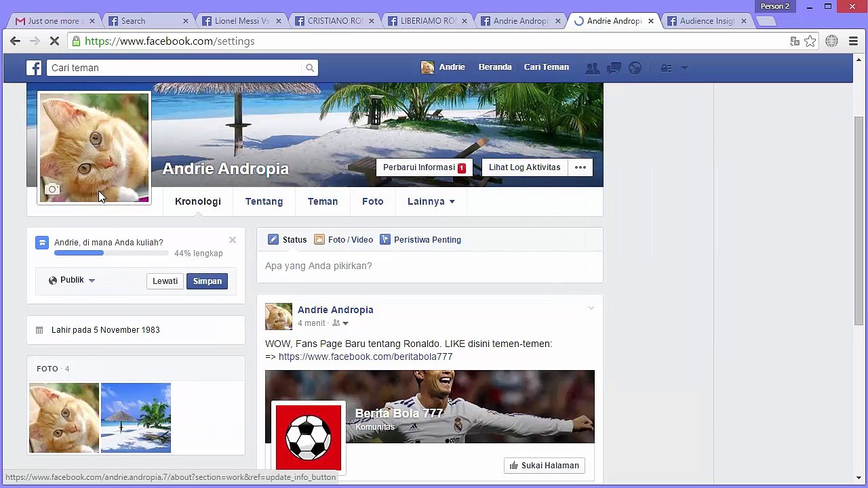Click the Facebook logo icon
Viewport: 868px width, 488px height.
tap(34, 68)
